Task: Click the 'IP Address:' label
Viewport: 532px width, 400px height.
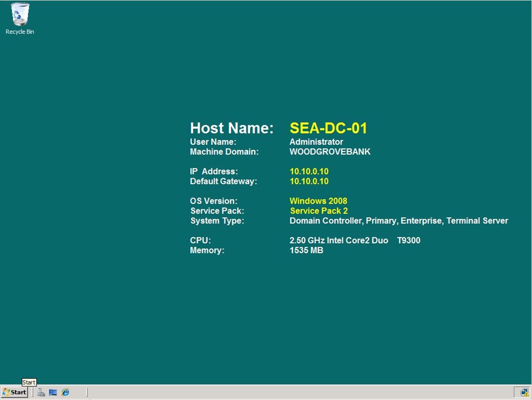Action: [214, 171]
